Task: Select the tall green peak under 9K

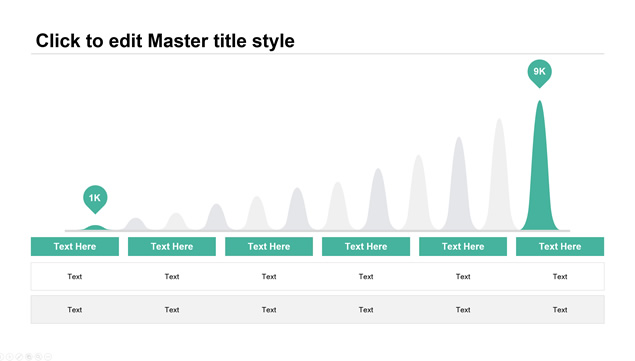Action: pos(539,165)
